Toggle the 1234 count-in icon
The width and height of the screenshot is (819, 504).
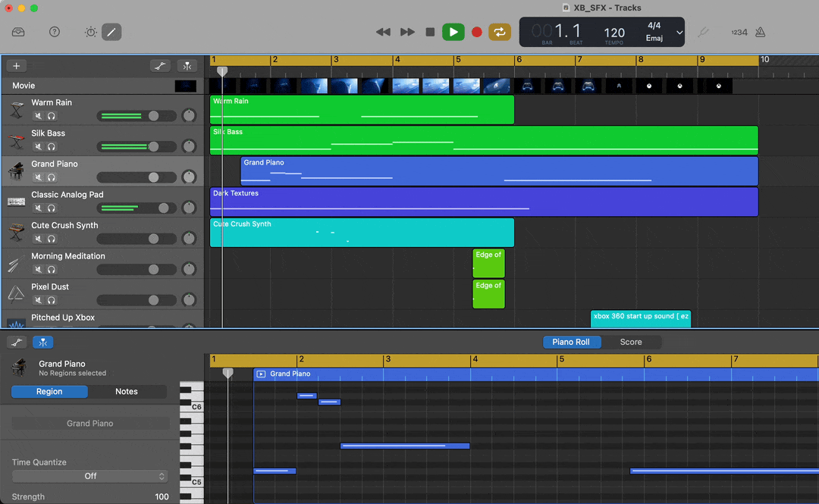(740, 32)
